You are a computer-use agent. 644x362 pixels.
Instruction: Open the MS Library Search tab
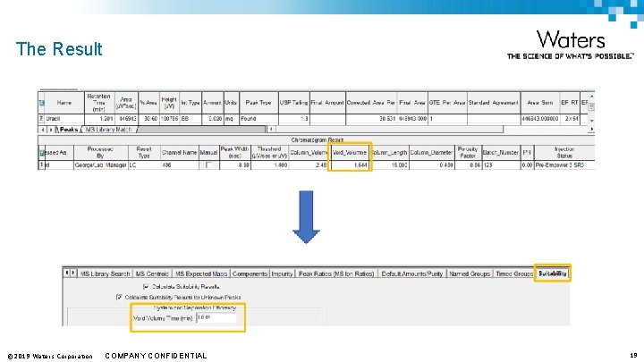tap(106, 274)
